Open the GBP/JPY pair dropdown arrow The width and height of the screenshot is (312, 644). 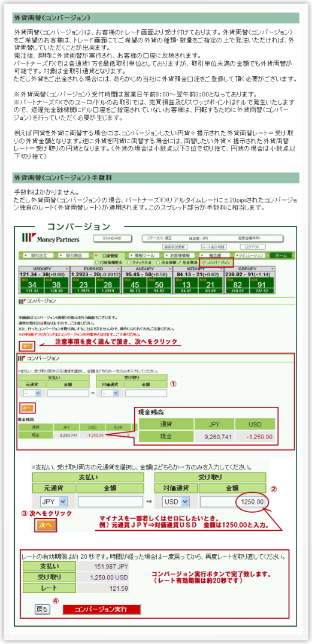272,268
